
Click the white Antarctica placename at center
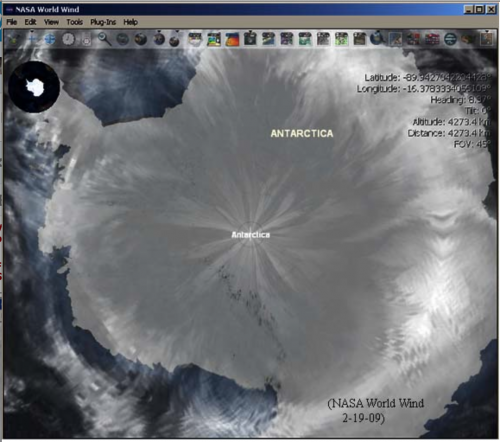(251, 235)
